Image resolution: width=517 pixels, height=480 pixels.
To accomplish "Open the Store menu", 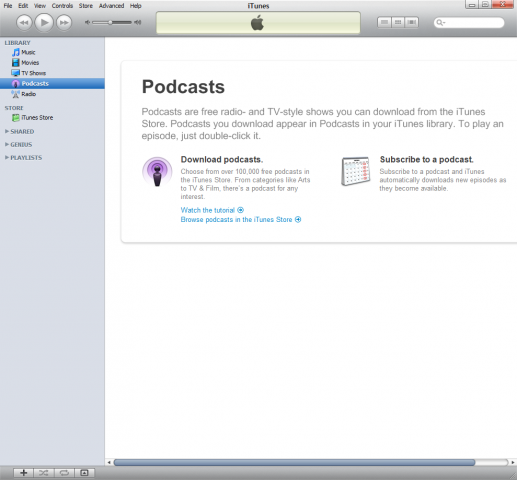I will [86, 6].
